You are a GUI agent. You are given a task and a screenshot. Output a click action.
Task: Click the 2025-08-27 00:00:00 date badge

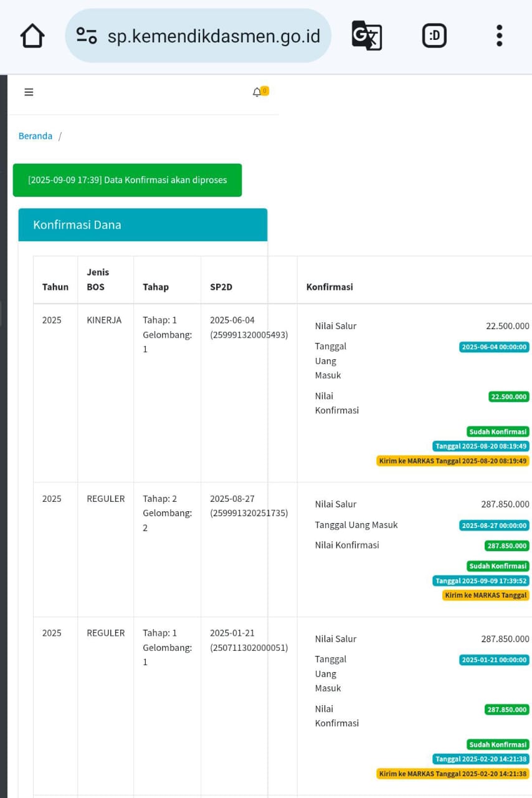point(494,526)
